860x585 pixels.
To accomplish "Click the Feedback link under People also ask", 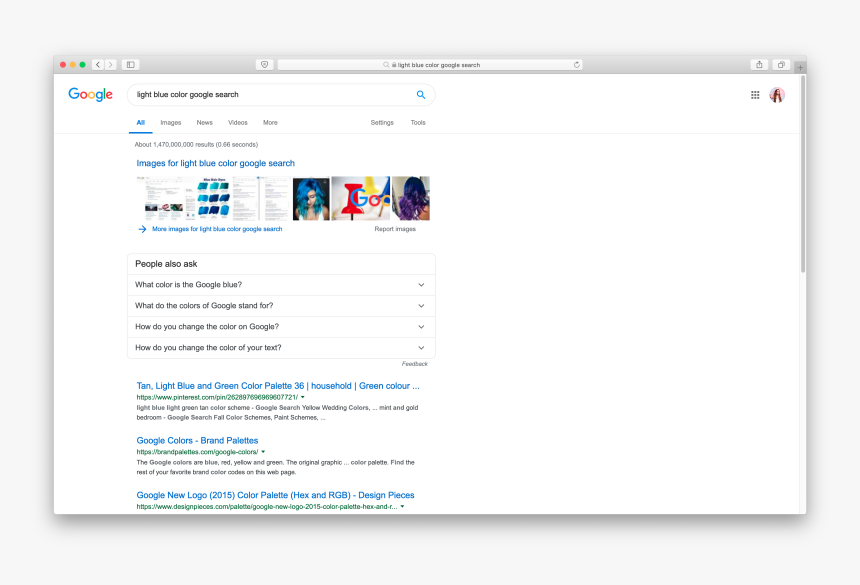I will click(414, 364).
